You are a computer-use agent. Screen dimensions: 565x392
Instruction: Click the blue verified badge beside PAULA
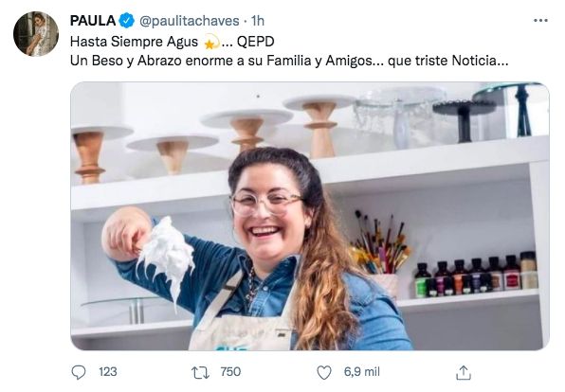(x=126, y=21)
